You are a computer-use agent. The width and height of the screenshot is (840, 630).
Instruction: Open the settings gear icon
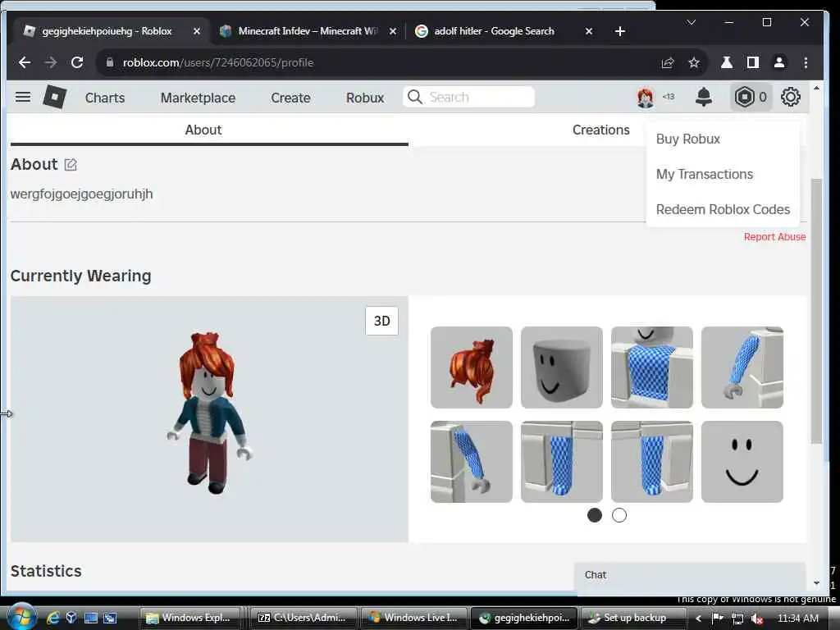click(790, 97)
